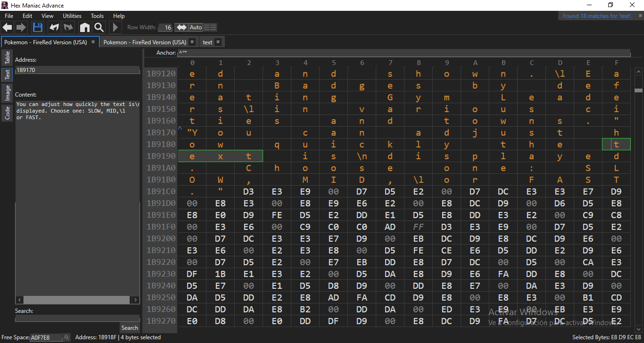Open the Tools menu
This screenshot has width=644, height=343.
(97, 16)
